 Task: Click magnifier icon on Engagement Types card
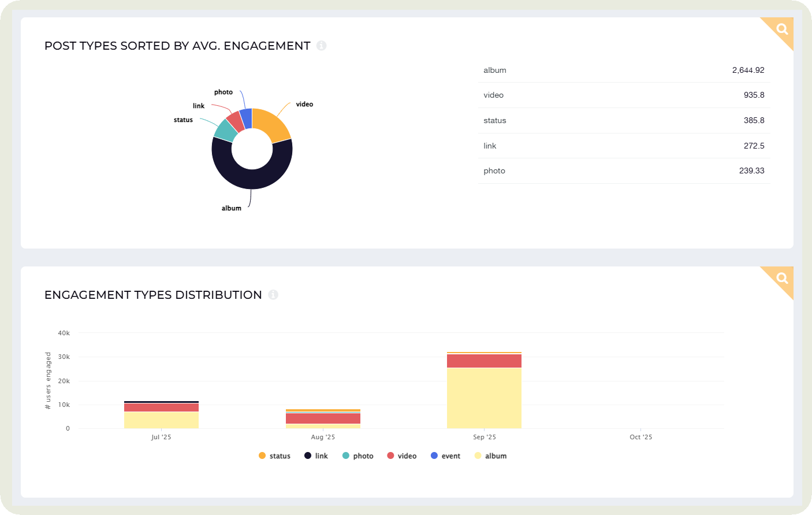782,278
